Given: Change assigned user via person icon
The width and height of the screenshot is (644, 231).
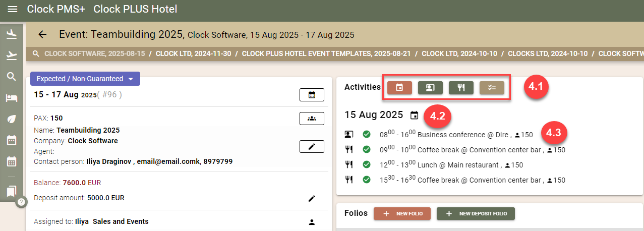Looking at the screenshot, I should [x=312, y=222].
